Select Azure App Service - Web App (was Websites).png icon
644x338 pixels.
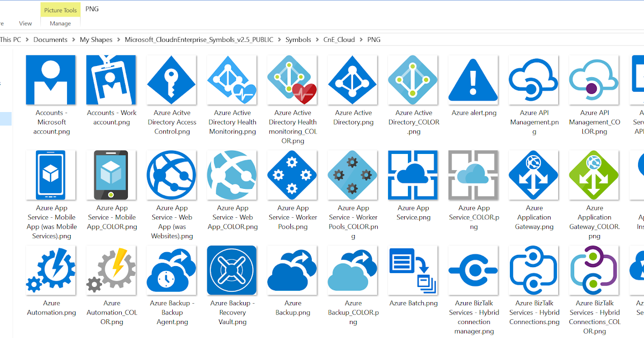pyautogui.click(x=172, y=175)
